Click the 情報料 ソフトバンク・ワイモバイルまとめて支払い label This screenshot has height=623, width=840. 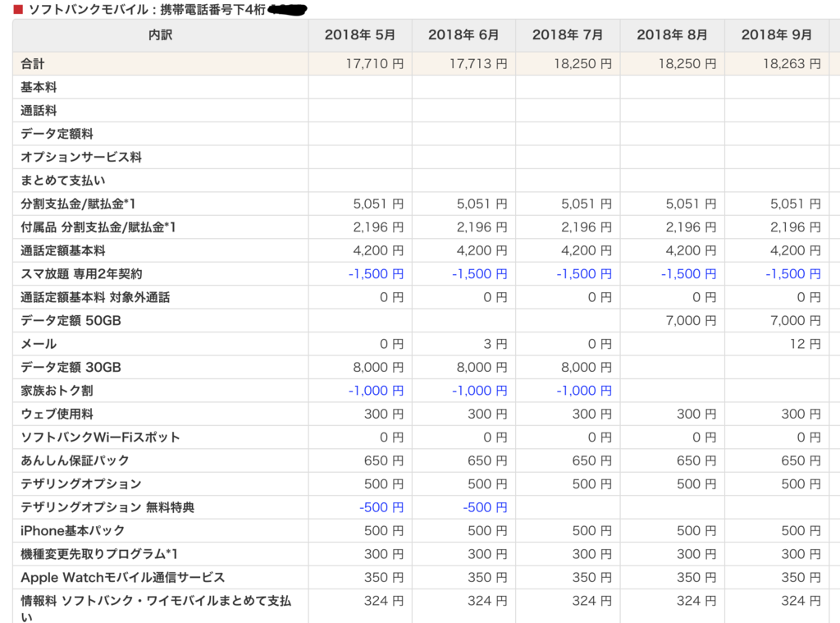[x=156, y=608]
